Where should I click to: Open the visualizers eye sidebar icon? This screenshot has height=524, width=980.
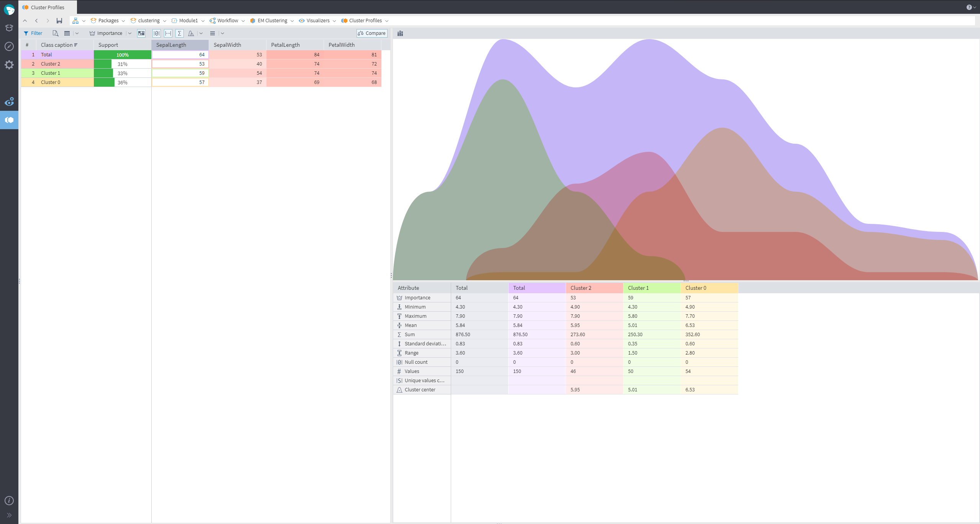point(9,102)
